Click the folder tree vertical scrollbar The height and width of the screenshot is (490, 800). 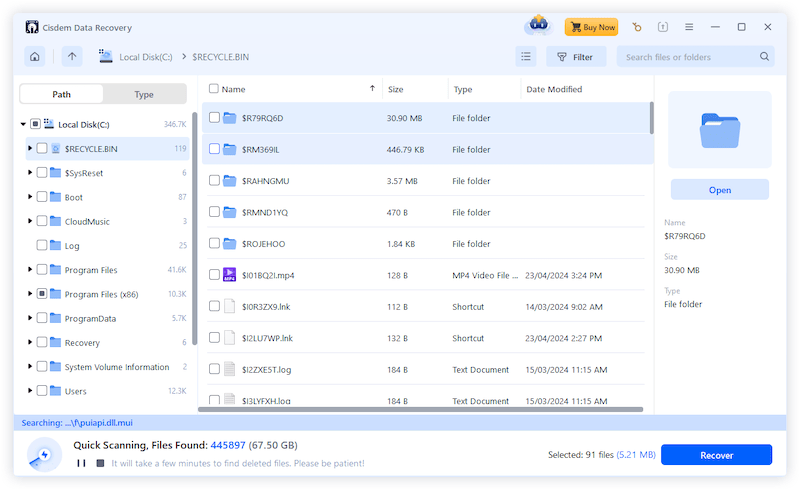click(194, 228)
